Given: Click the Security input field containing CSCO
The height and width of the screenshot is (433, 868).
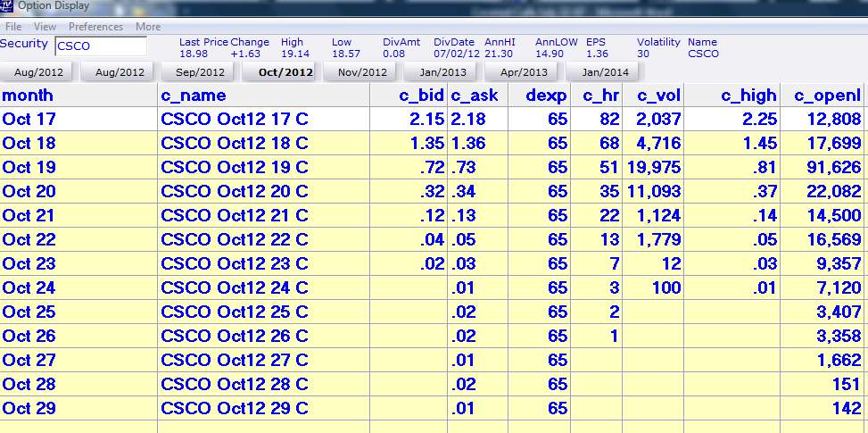Looking at the screenshot, I should tap(101, 46).
